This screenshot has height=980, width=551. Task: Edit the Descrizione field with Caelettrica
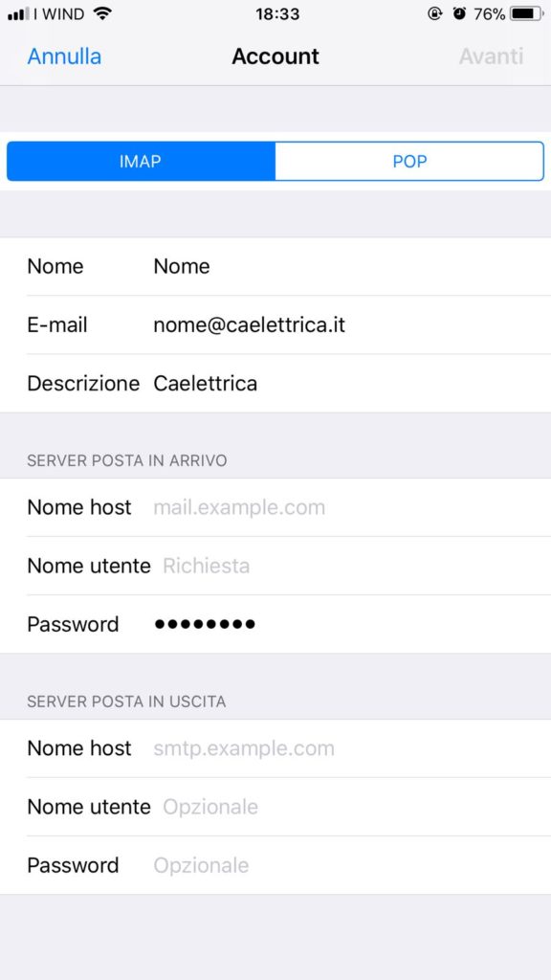(275, 383)
